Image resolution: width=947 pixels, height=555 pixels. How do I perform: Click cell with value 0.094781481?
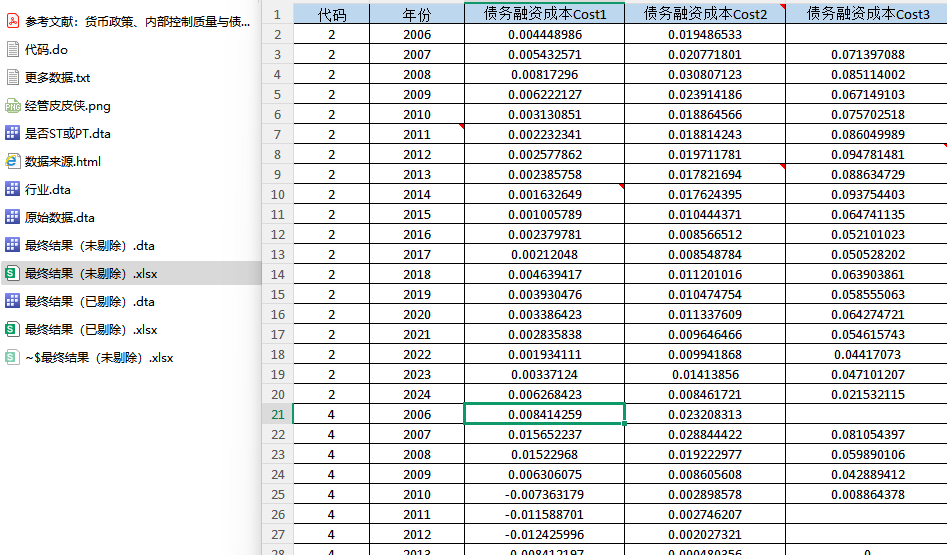(x=867, y=154)
